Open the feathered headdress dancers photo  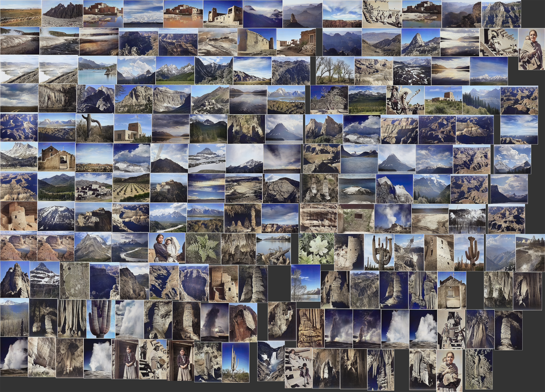(x=405, y=100)
